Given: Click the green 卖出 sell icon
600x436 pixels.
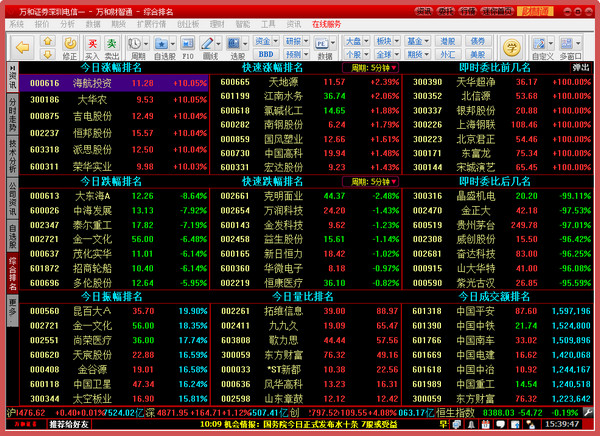Looking at the screenshot, I should [113, 46].
